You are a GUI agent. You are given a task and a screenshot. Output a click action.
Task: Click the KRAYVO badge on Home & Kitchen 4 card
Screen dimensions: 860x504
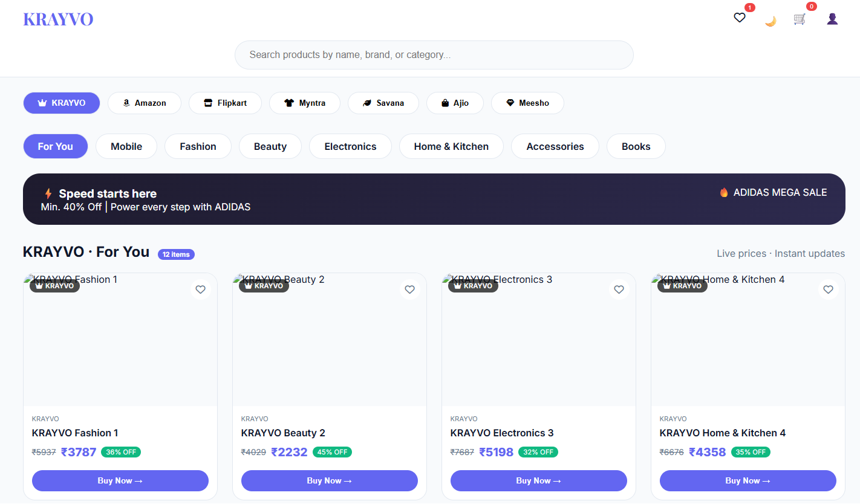(x=682, y=286)
